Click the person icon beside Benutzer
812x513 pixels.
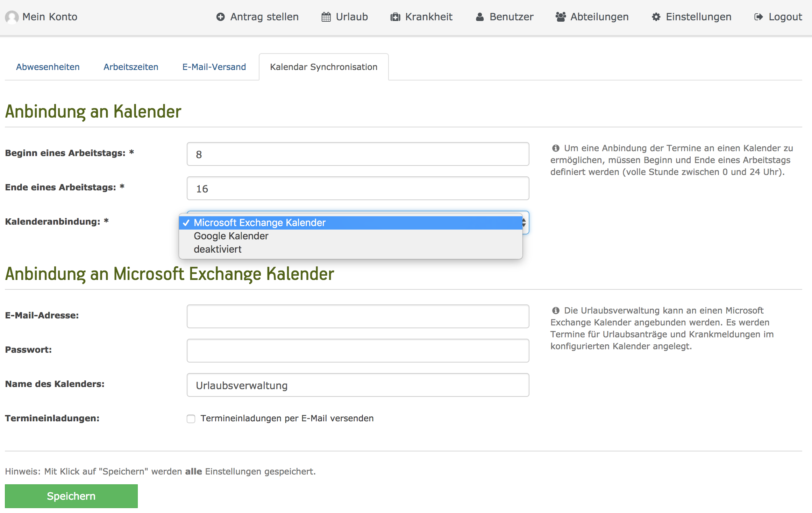point(480,17)
